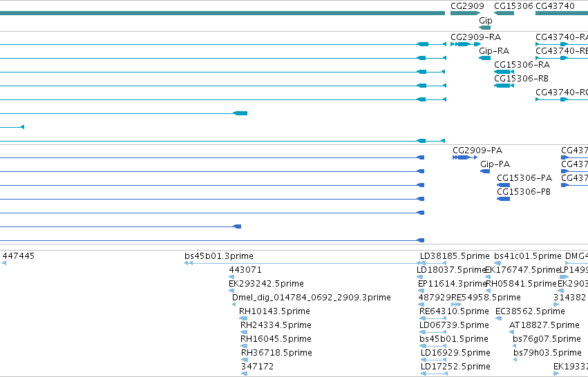588x377 pixels.
Task: Select the LD38185.5prime EST label
Action: 455,256
